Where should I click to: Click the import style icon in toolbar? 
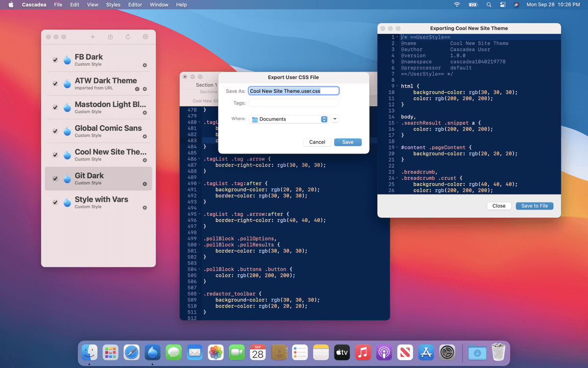tap(110, 37)
